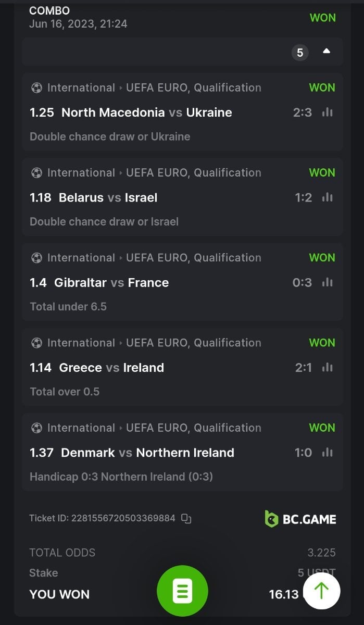
Task: Open stats icon for Belarus vs Israel
Action: (x=327, y=197)
